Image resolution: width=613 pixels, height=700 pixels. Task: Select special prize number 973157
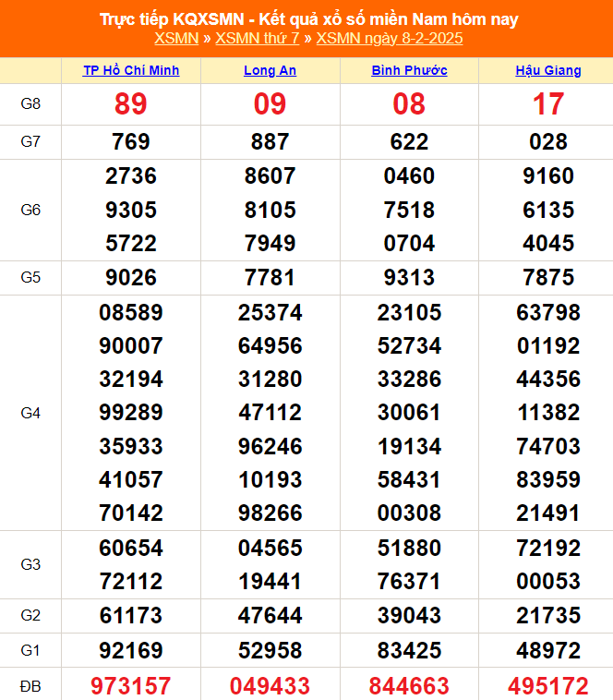(131, 685)
